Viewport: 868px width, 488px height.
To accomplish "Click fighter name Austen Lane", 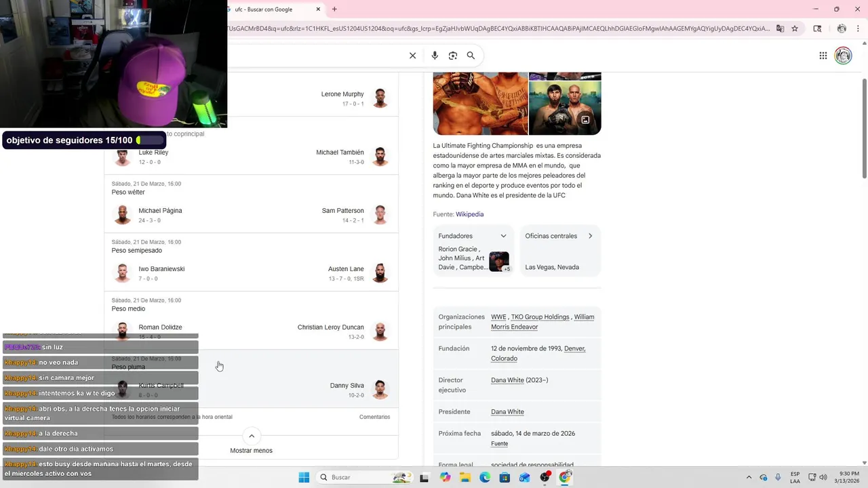I will pyautogui.click(x=346, y=269).
